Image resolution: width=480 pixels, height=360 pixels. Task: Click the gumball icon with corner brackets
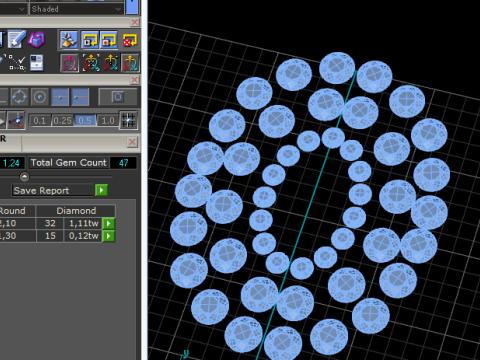click(91, 63)
